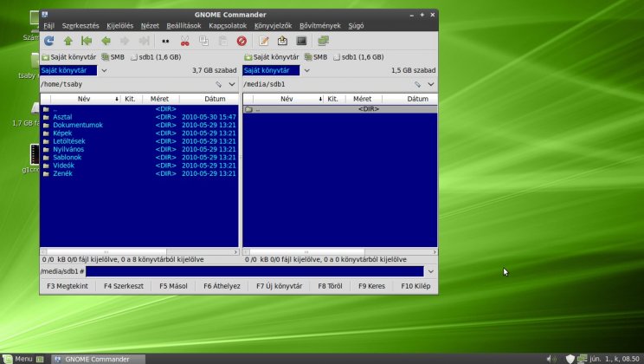Open terminal with the black screen icon
Screen dimensions: 644x364
click(301, 41)
